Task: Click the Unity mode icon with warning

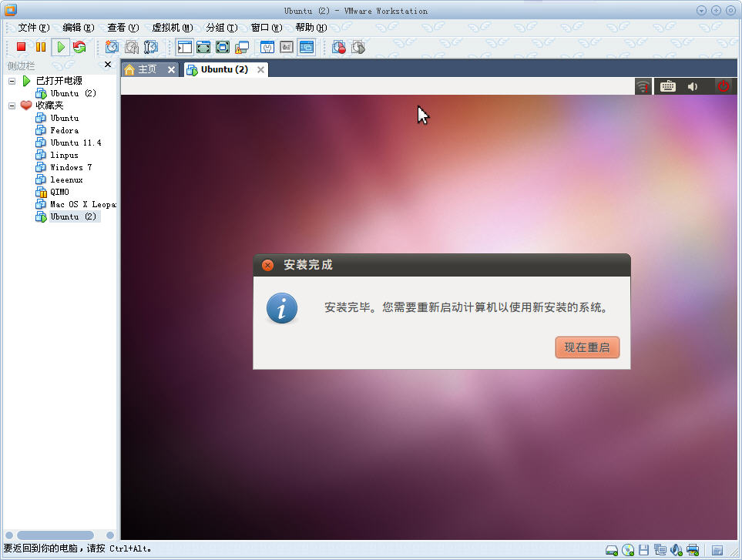Action: [242, 47]
